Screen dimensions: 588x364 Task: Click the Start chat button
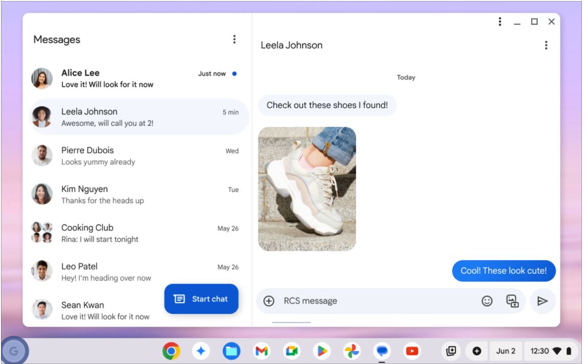[x=201, y=299]
